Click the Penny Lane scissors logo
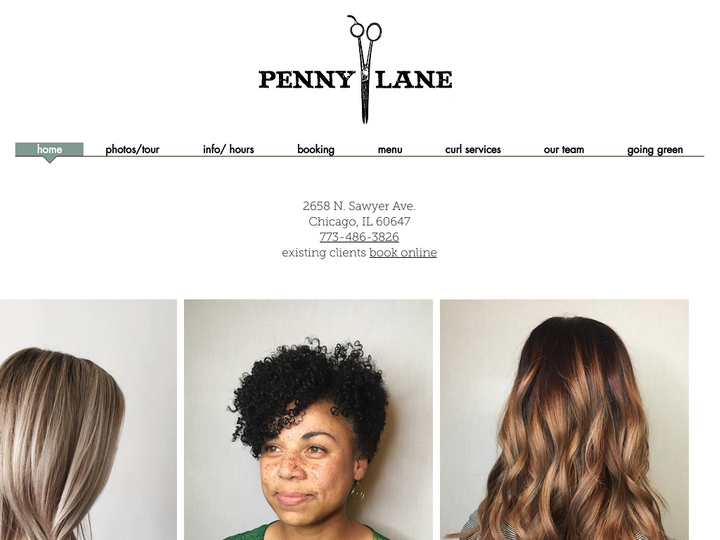 coord(356,70)
